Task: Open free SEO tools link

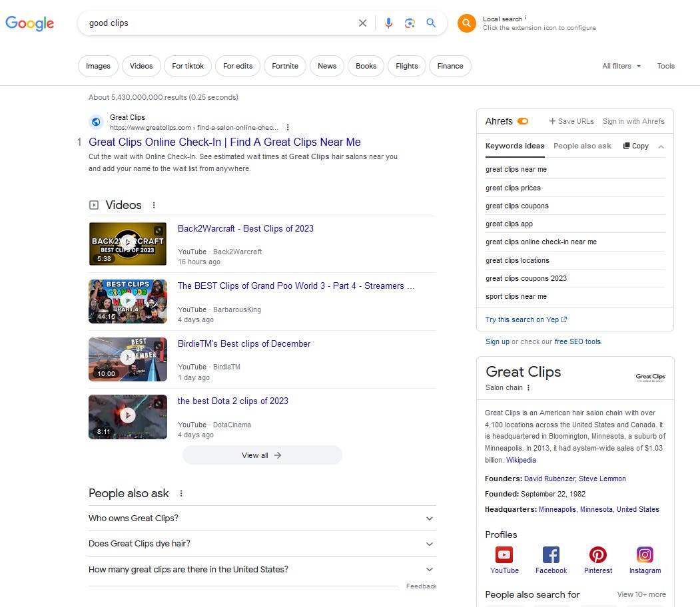Action: (577, 341)
